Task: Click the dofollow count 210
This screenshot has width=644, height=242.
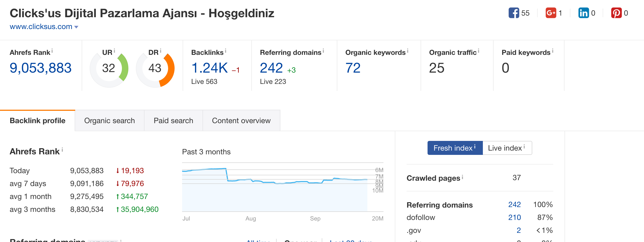Action: tap(514, 217)
